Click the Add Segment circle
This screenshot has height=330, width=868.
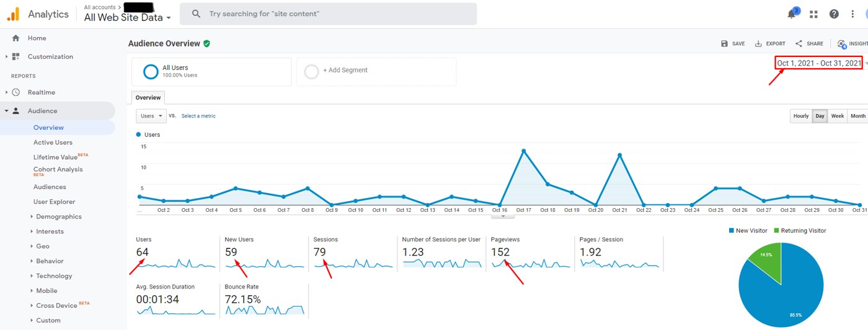pos(312,71)
